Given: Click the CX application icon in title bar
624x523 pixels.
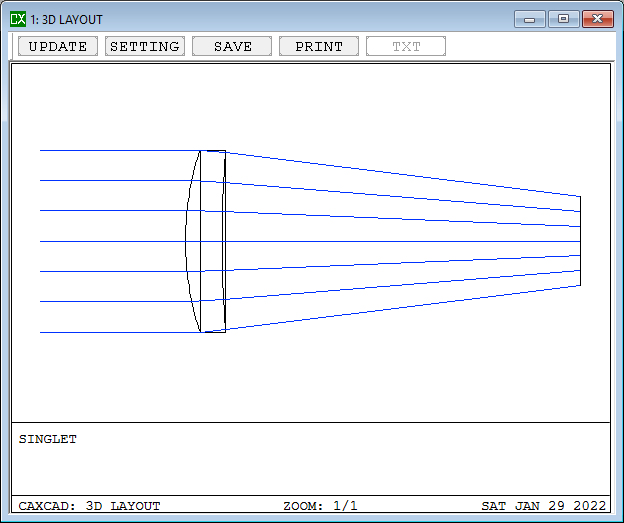Looking at the screenshot, I should pos(18,19).
